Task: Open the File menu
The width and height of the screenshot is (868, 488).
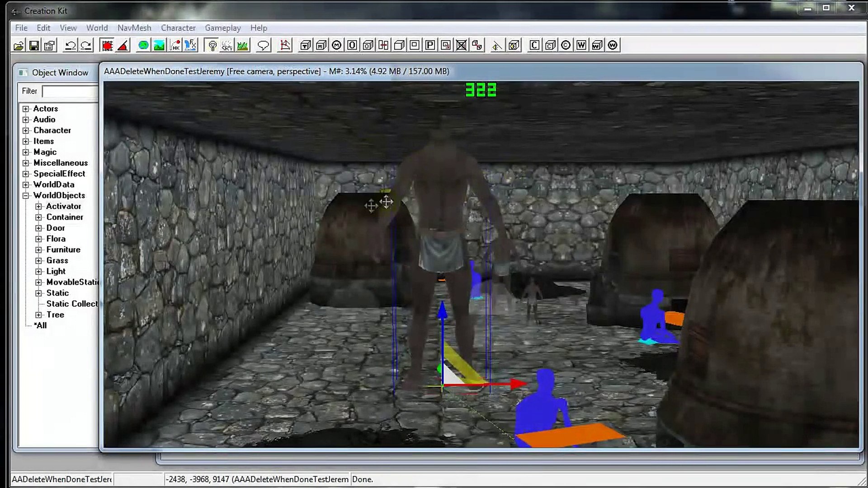Action: coord(21,28)
